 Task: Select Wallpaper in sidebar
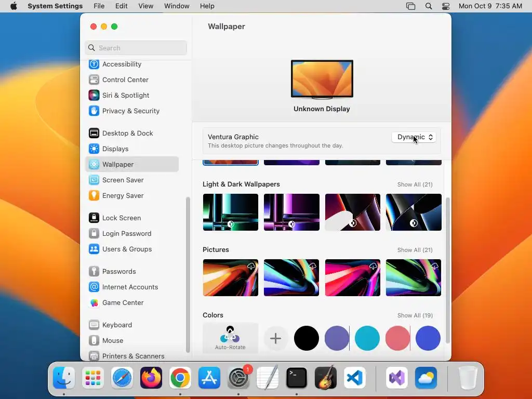tap(131, 165)
